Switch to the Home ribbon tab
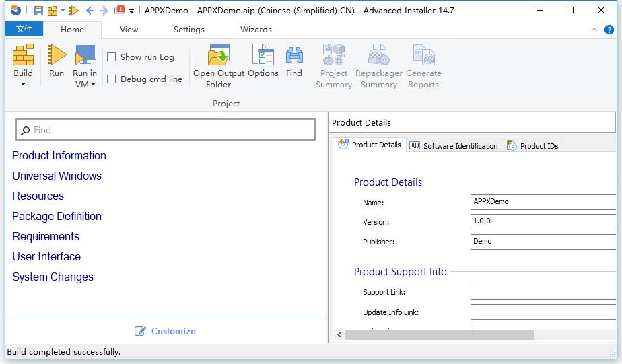Viewport: 622px width, 364px height. (72, 30)
